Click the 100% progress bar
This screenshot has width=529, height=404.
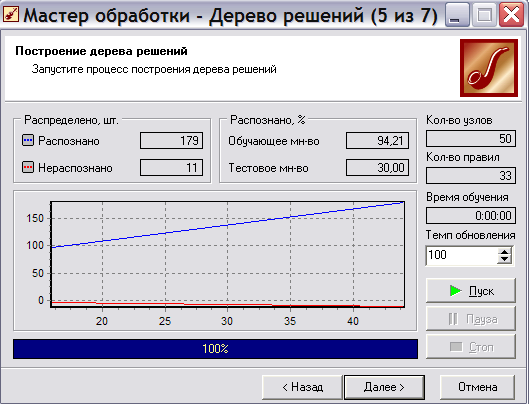pyautogui.click(x=215, y=349)
